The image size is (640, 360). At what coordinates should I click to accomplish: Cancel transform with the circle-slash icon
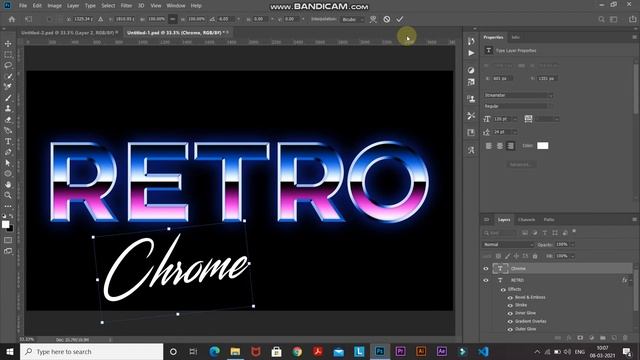pyautogui.click(x=387, y=19)
